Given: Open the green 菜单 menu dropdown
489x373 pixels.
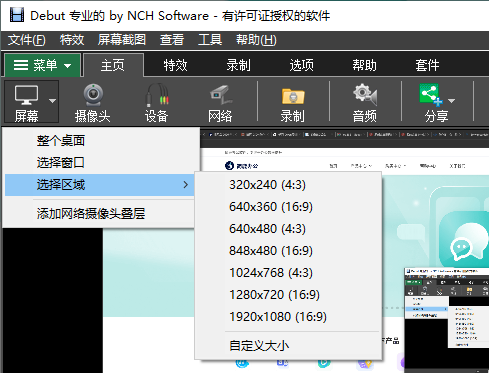Looking at the screenshot, I should coord(42,65).
